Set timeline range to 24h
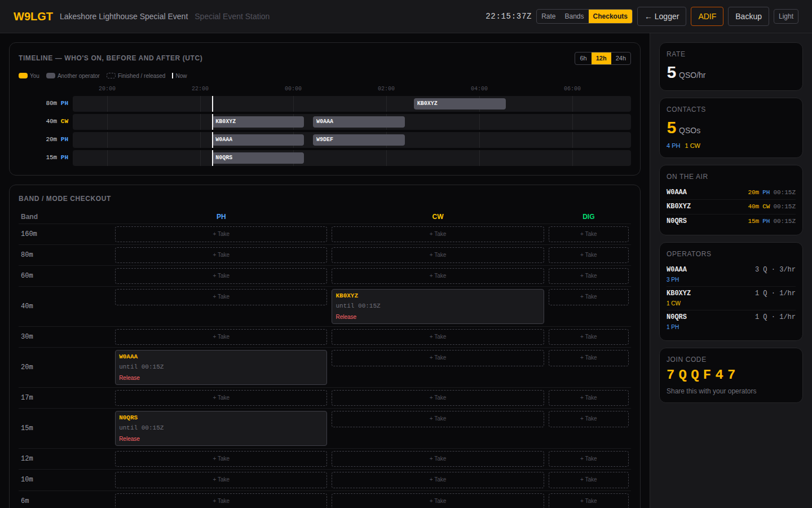Viewport: 812px width, 508px height. click(621, 58)
